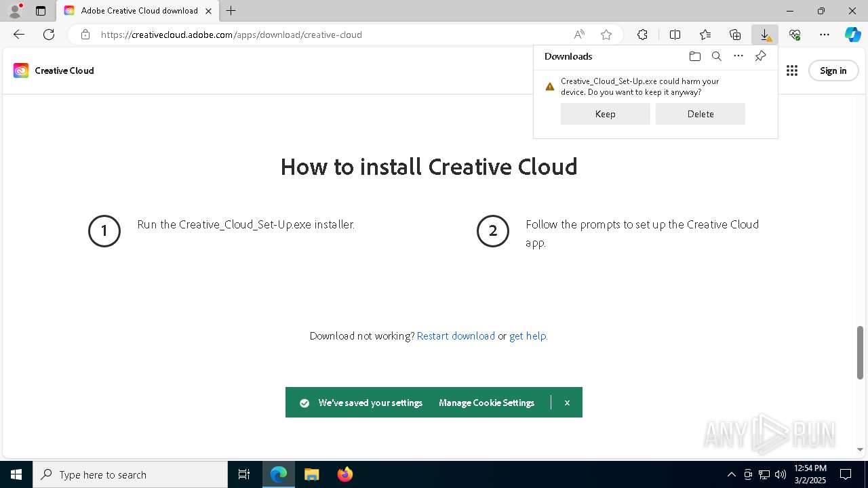The height and width of the screenshot is (488, 868).
Task: Toggle the split screen icon
Action: (675, 35)
